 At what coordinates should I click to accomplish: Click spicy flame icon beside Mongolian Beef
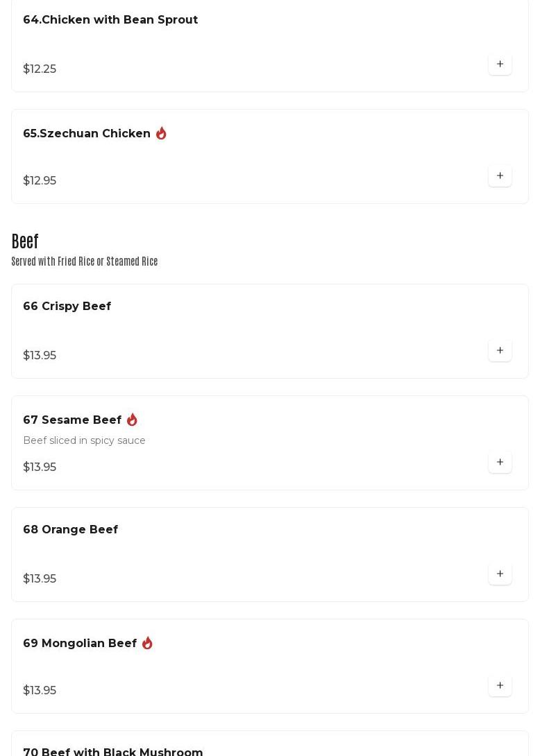coord(147,643)
